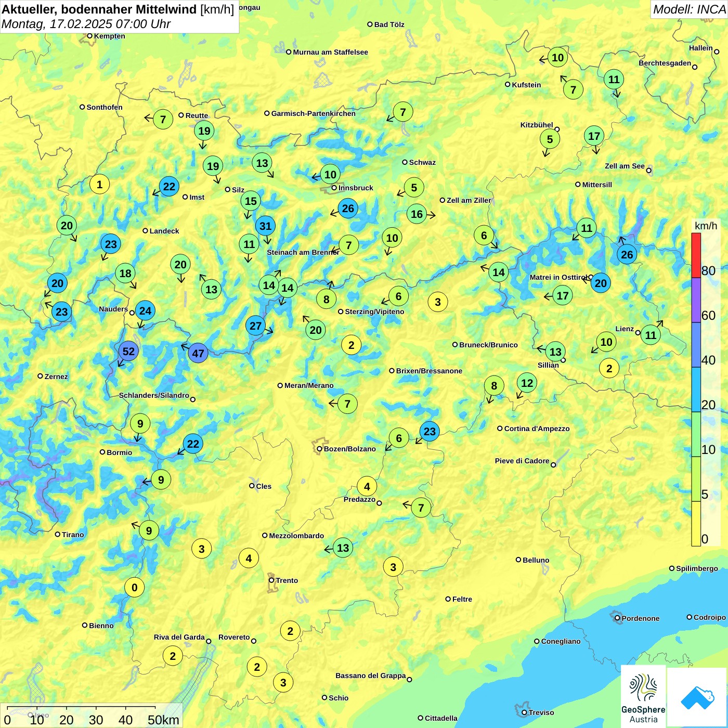Select the 20 km/h marker at Matrei in Osttirol
This screenshot has width=728, height=728.
click(601, 283)
